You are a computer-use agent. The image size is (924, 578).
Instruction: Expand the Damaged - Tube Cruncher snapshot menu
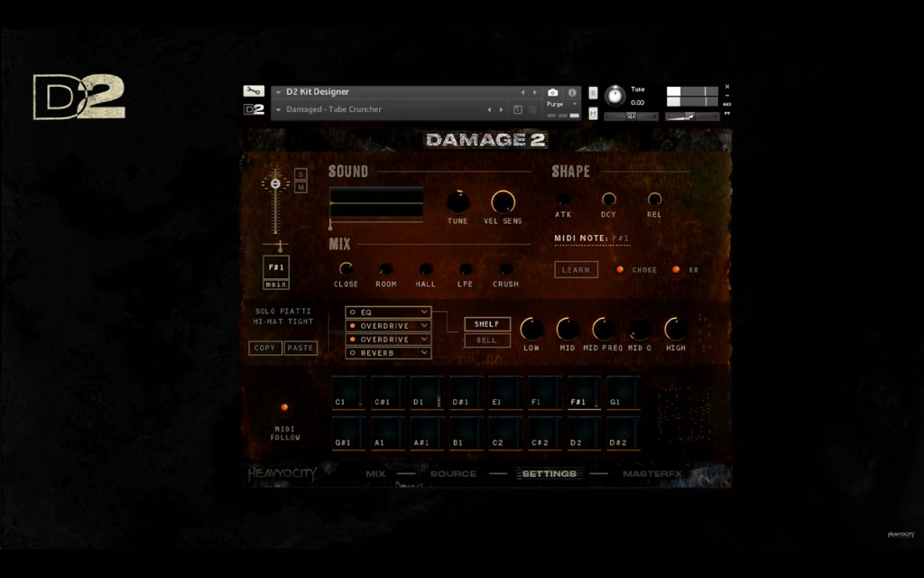pyautogui.click(x=278, y=109)
